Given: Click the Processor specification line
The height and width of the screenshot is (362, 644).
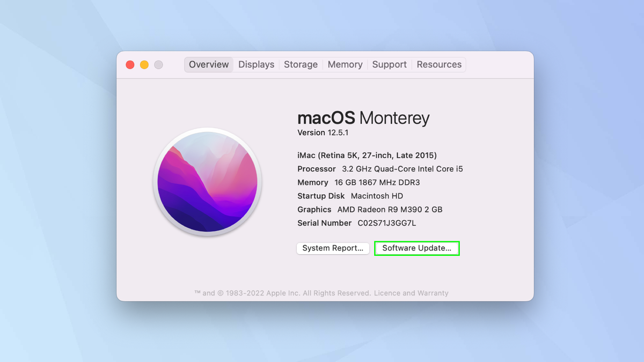Looking at the screenshot, I should 380,168.
